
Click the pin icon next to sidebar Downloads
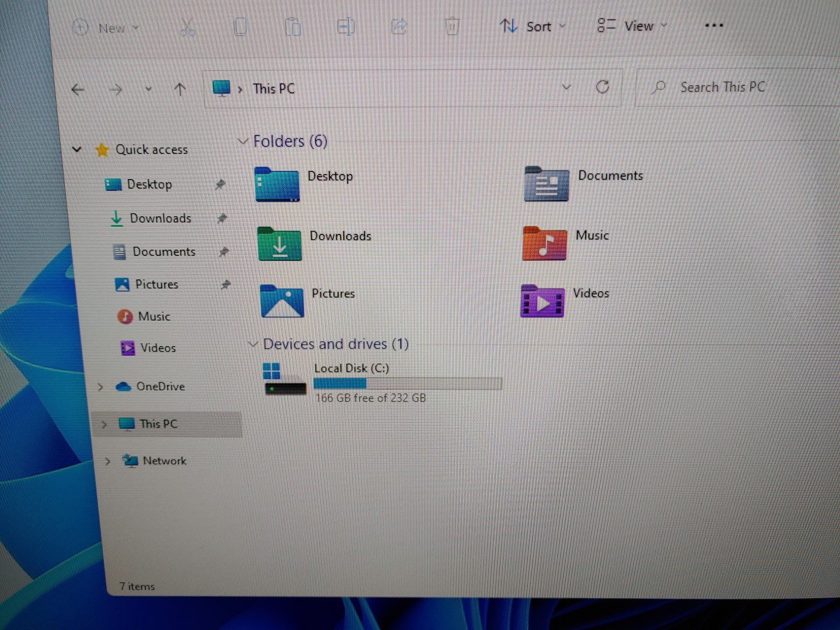222,218
